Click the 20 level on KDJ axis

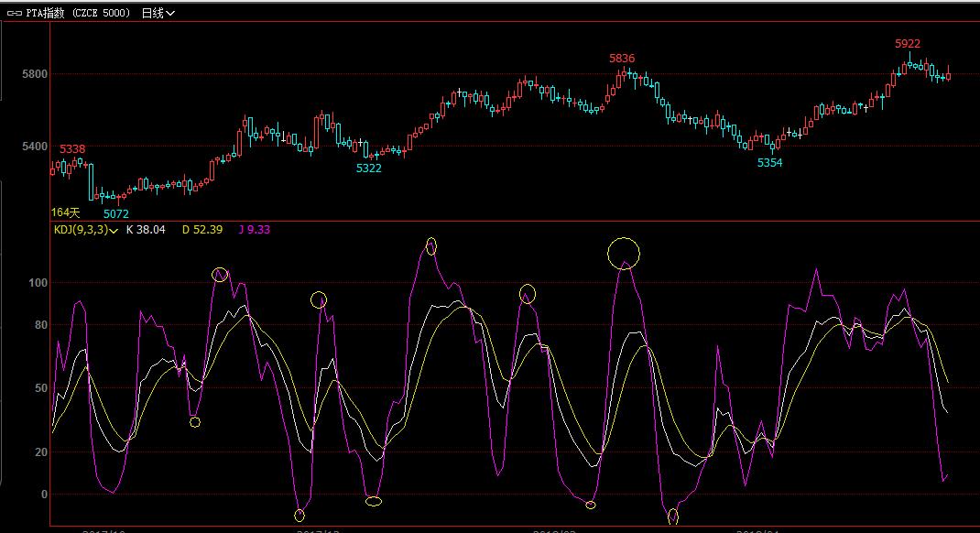(40, 452)
